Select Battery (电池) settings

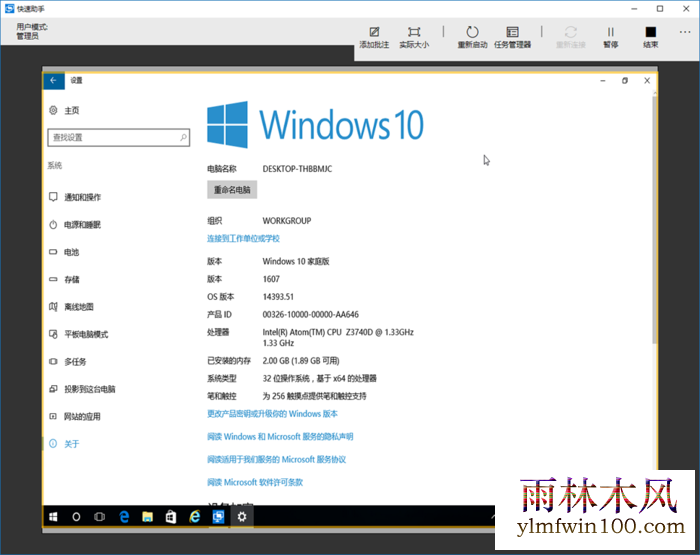pos(64,252)
